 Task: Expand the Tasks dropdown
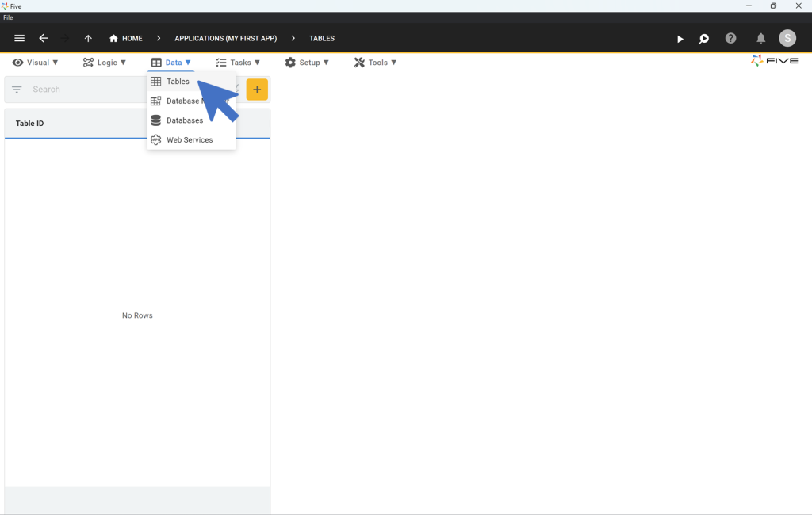click(238, 62)
